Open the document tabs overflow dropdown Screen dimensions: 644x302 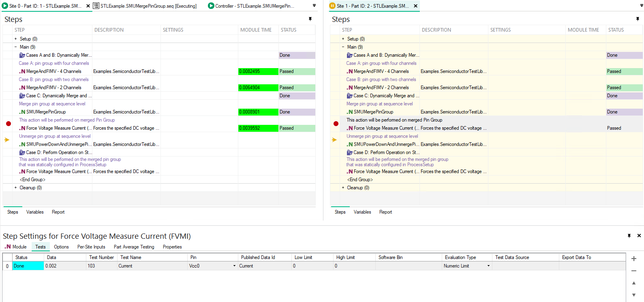pyautogui.click(x=314, y=6)
